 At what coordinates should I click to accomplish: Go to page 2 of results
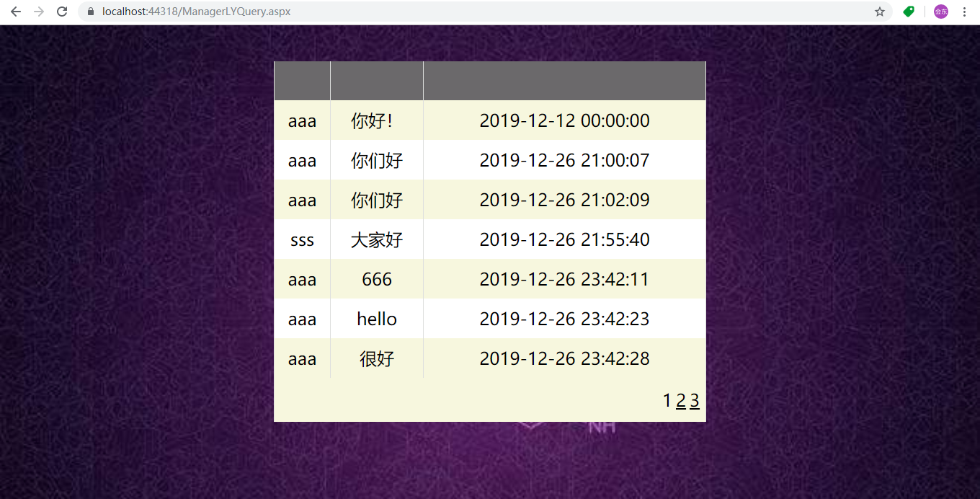click(681, 401)
